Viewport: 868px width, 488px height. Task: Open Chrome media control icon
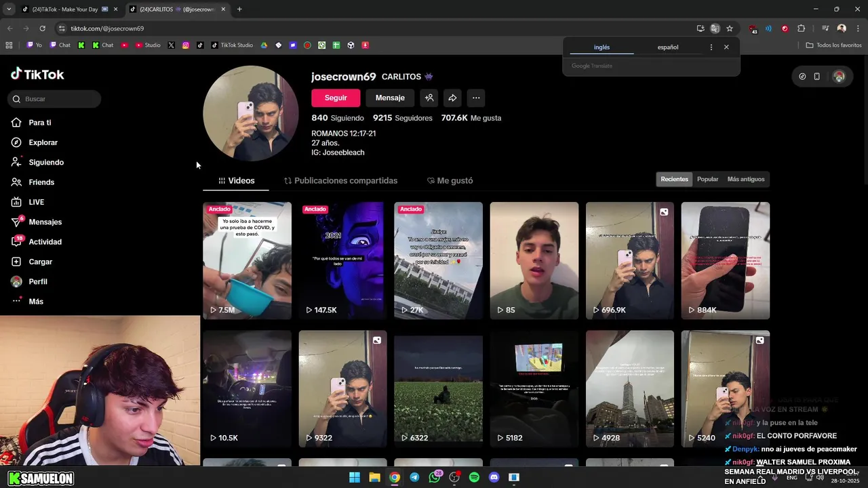(825, 28)
